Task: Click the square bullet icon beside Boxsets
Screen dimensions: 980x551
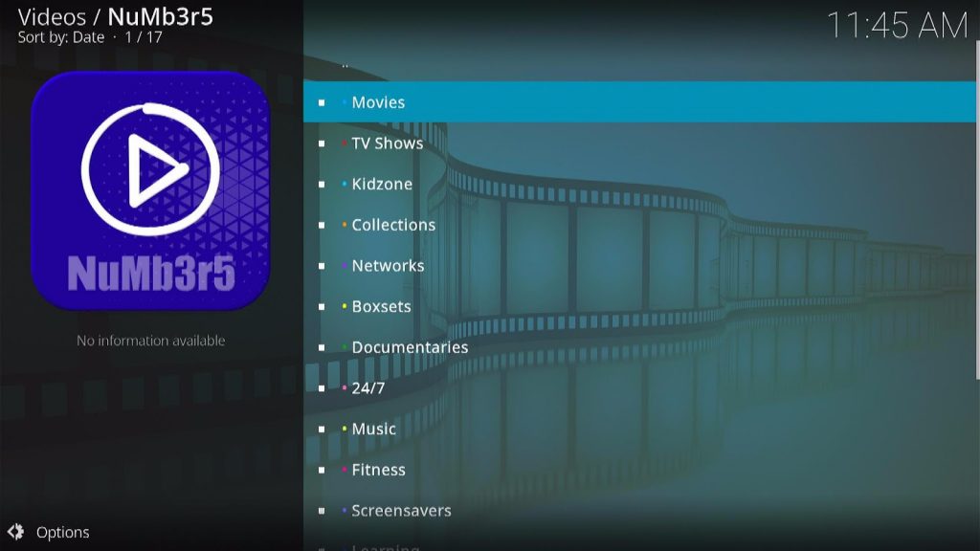Action: (x=322, y=307)
